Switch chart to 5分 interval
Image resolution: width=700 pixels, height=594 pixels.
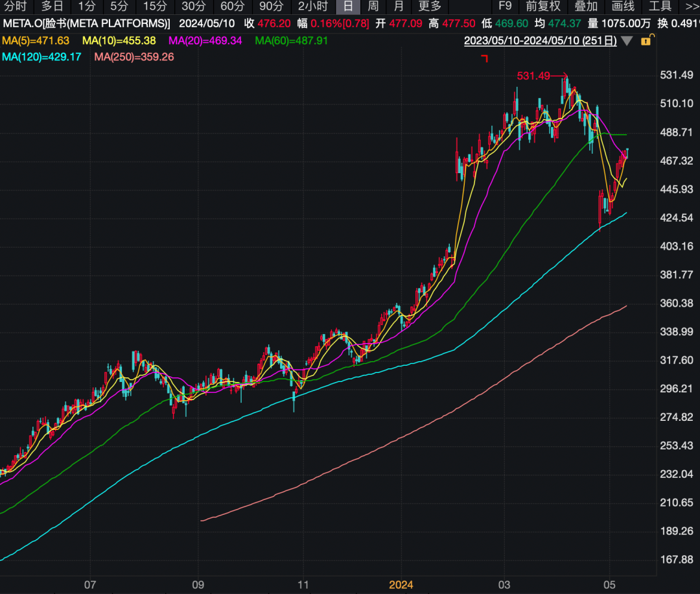tap(119, 6)
